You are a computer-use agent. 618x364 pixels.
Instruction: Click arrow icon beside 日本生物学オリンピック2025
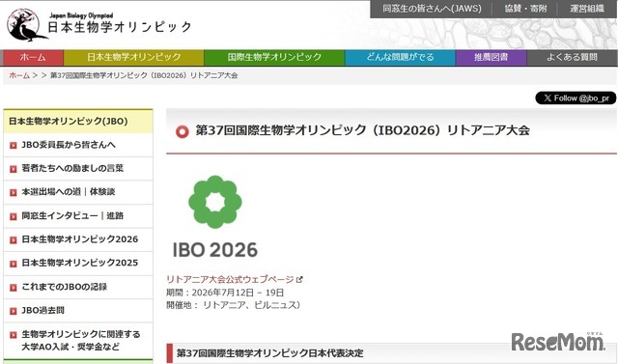(14, 264)
